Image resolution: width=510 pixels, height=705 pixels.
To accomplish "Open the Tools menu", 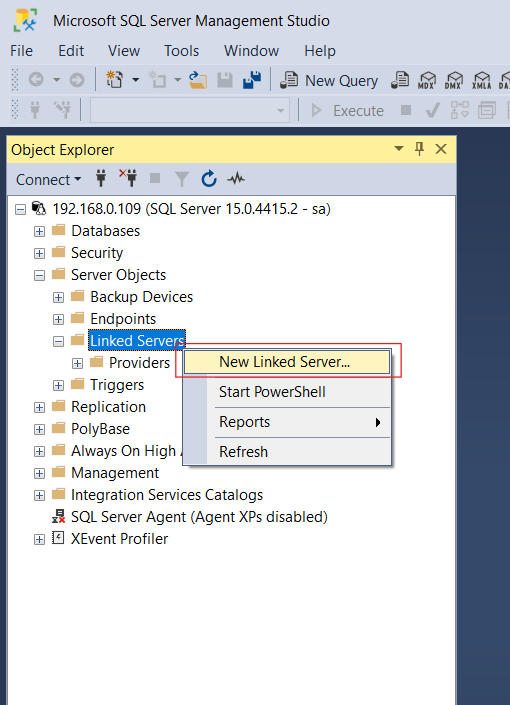I will point(181,51).
